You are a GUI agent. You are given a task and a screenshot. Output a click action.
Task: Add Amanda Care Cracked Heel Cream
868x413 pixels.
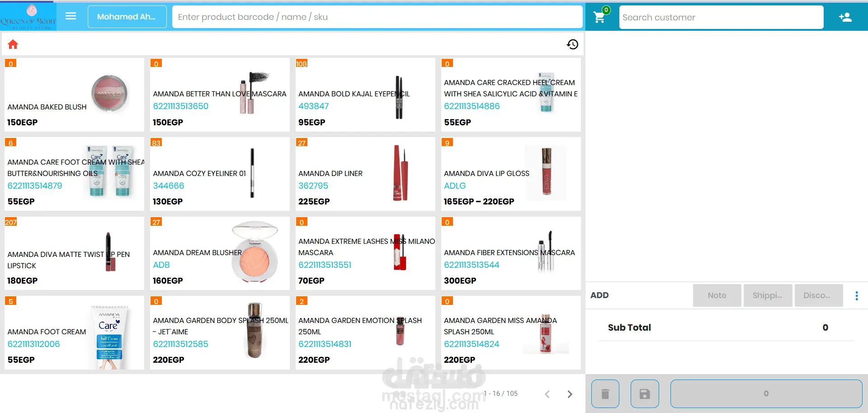point(511,95)
